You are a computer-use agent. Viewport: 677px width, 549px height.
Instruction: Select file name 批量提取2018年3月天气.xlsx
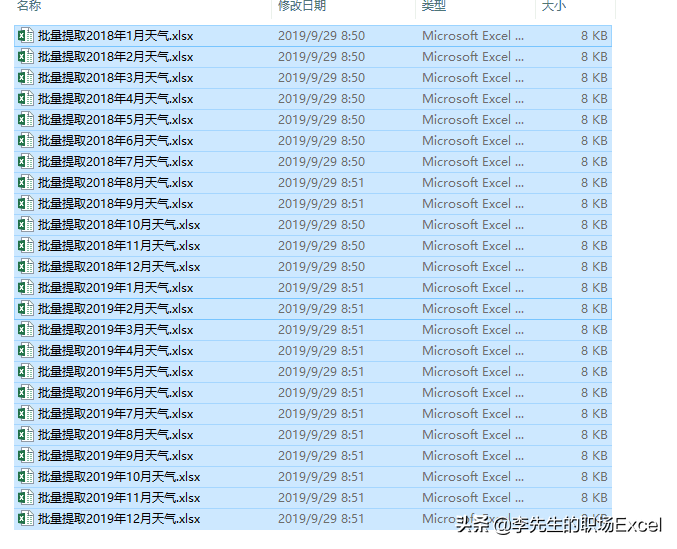(115, 78)
